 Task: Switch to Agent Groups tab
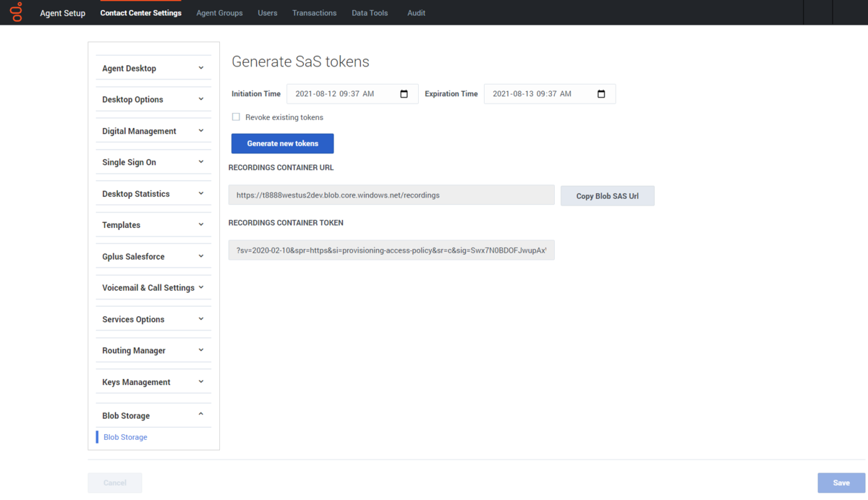pos(219,13)
